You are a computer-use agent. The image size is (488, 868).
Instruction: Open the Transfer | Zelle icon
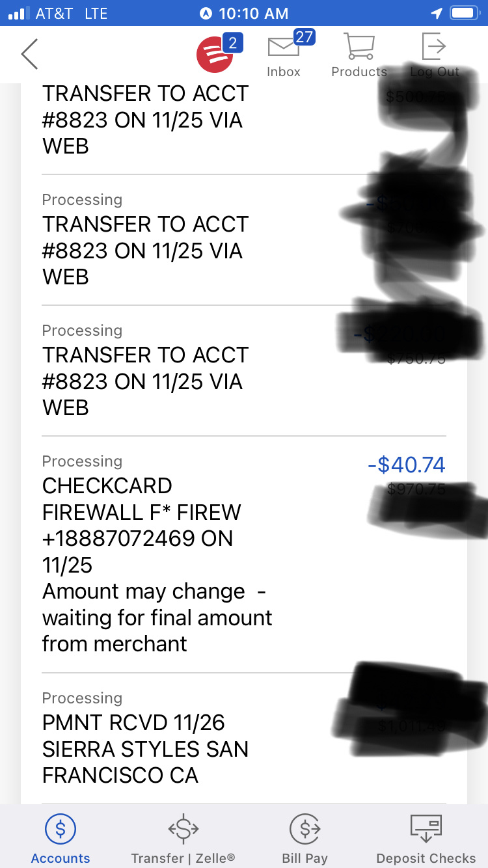183,829
